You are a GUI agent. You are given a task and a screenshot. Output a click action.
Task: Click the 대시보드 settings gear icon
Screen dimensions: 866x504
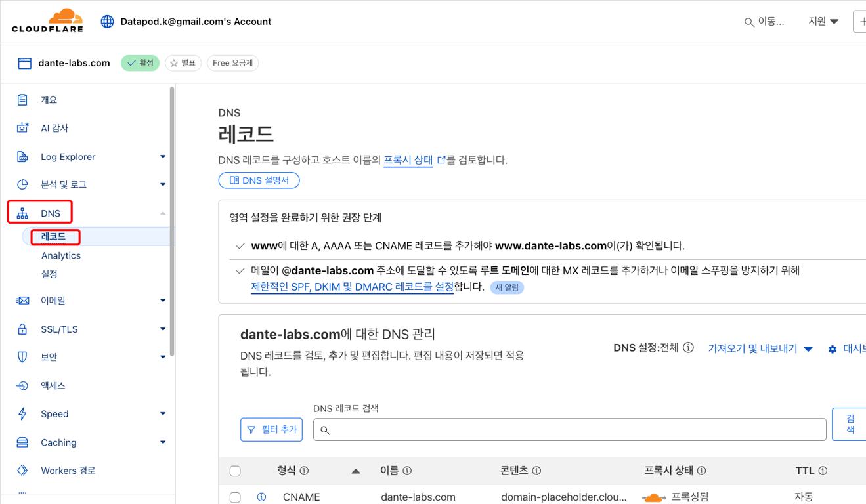click(x=832, y=349)
